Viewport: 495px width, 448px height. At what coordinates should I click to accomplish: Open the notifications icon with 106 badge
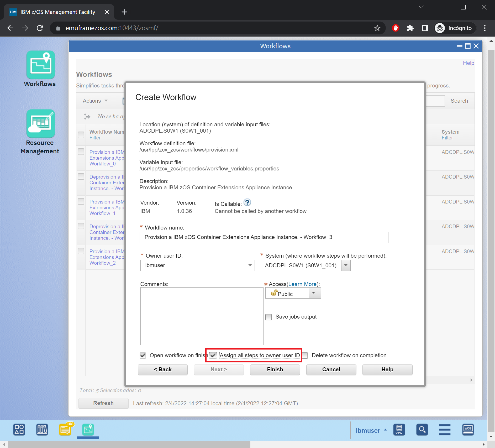coord(65,429)
